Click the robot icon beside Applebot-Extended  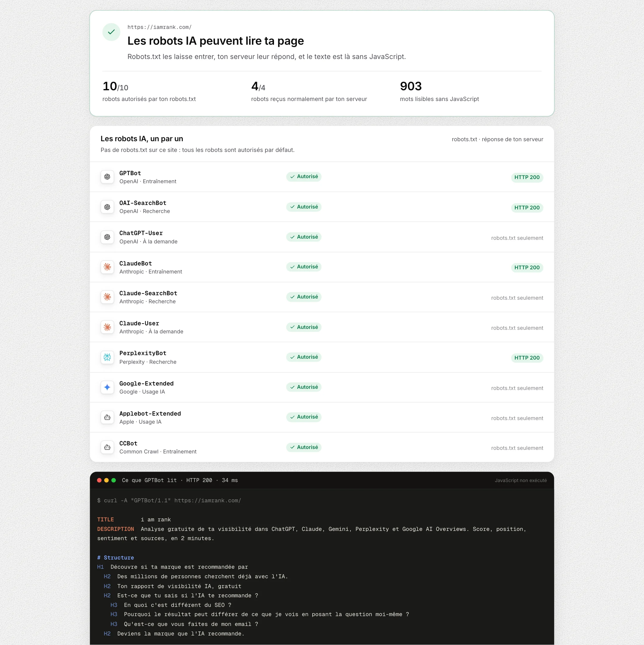[107, 417]
